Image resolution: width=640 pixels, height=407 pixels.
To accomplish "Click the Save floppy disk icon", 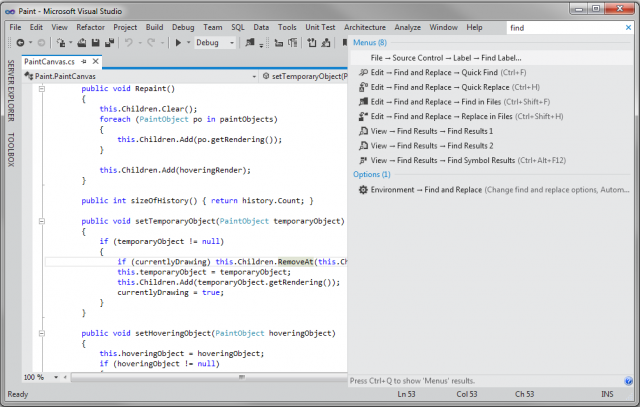I will pyautogui.click(x=96, y=42).
